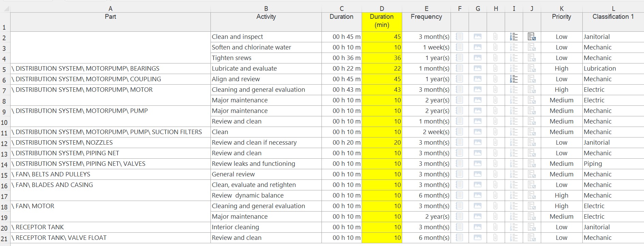The width and height of the screenshot is (644, 246).
Task: Click the checklist icon in the Interior cleaning row
Action: coord(532,227)
